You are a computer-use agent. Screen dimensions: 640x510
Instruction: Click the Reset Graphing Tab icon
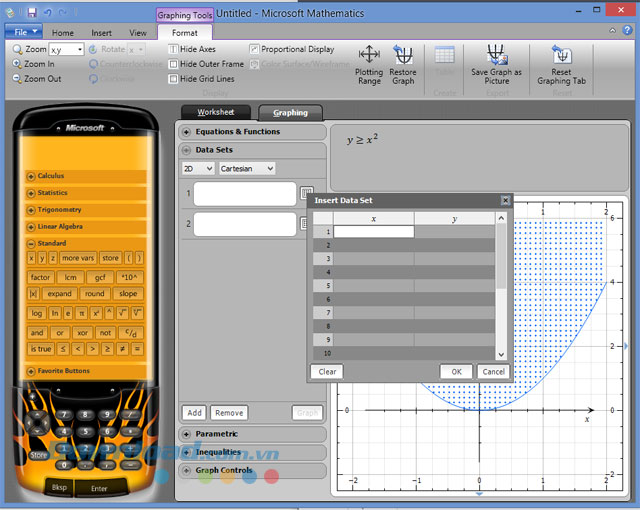561,55
